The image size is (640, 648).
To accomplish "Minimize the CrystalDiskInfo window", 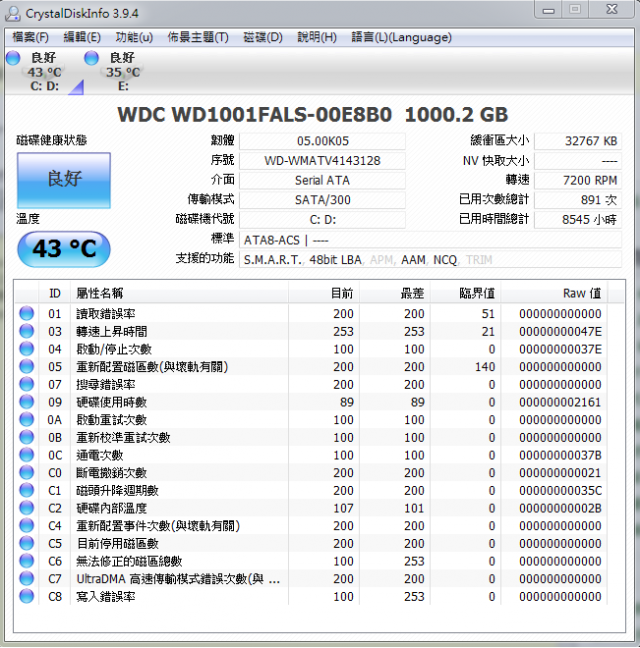I will pos(549,10).
